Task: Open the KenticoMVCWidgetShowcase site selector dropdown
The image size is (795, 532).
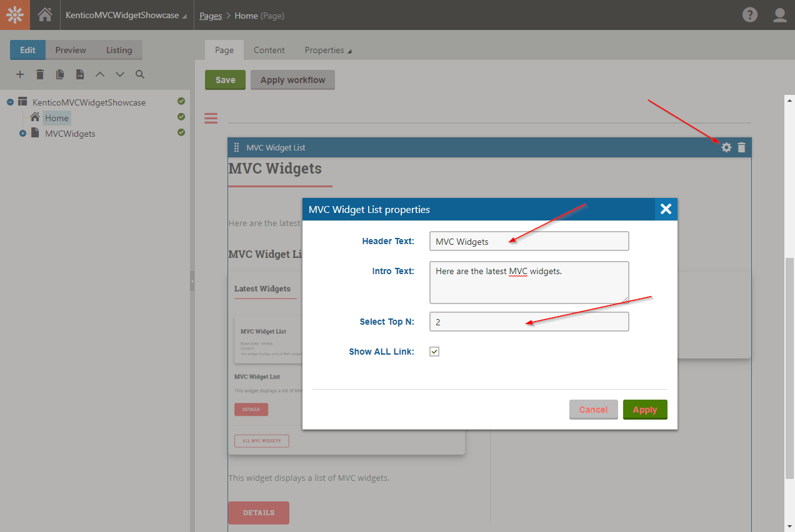Action: 126,16
